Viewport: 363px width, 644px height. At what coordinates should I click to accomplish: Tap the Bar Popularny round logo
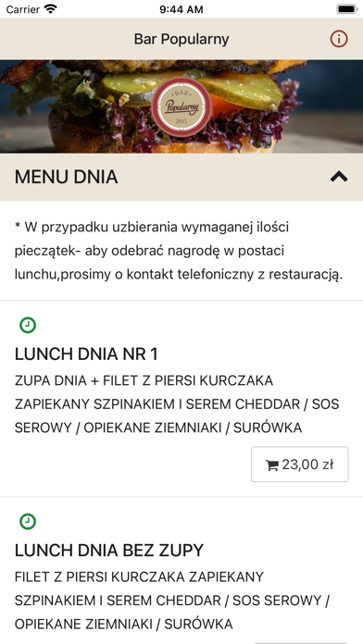click(x=181, y=106)
